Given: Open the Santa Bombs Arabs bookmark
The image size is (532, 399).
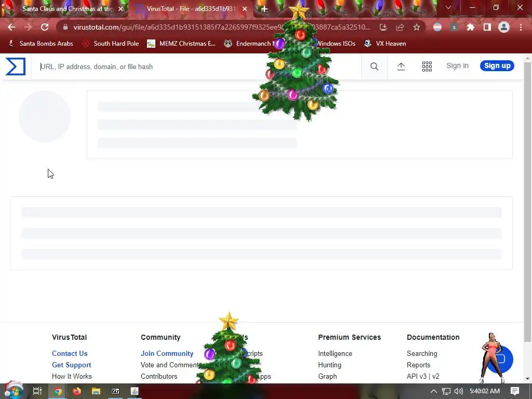Looking at the screenshot, I should (41, 44).
